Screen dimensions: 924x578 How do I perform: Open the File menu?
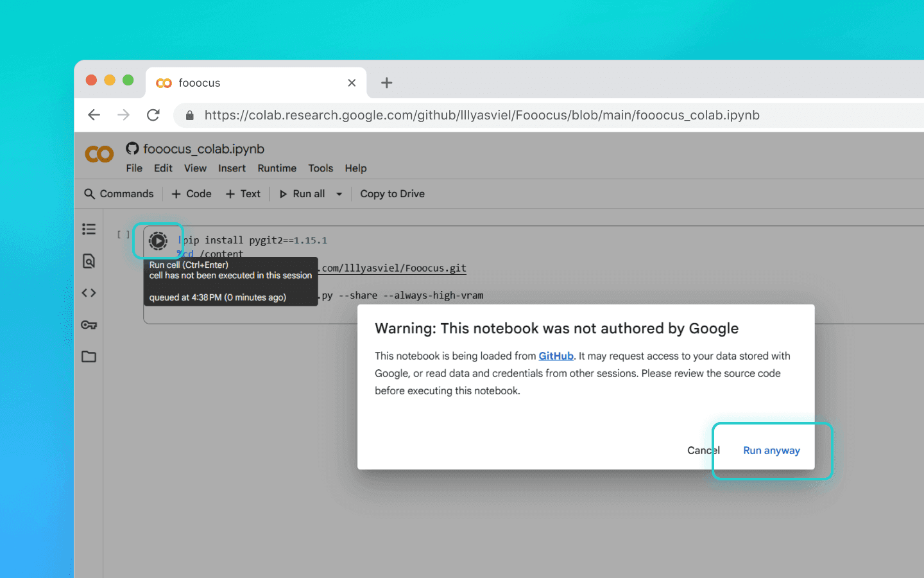click(134, 168)
